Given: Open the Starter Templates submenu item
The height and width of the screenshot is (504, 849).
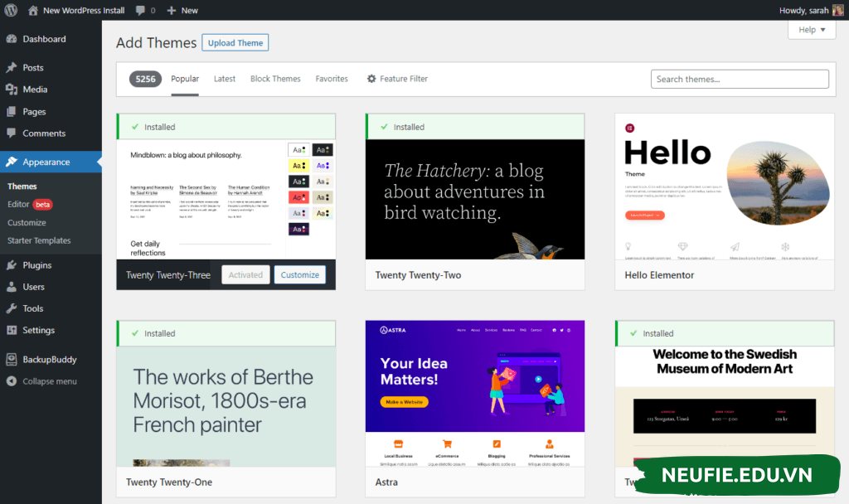Looking at the screenshot, I should tap(39, 240).
